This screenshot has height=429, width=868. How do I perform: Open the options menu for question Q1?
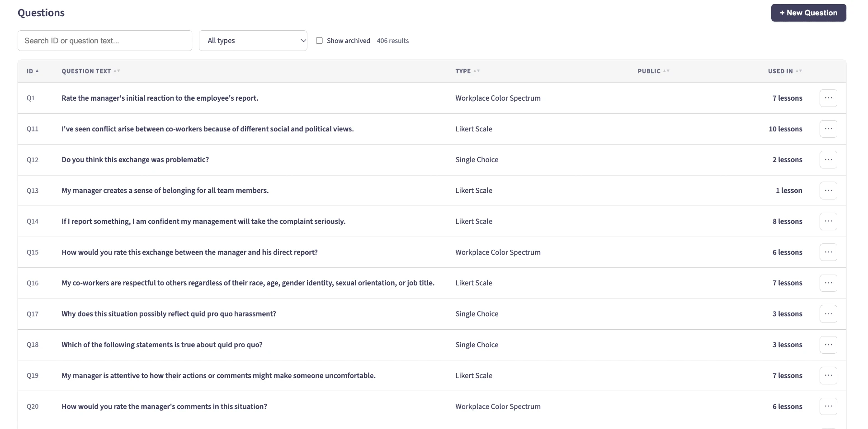click(x=828, y=98)
